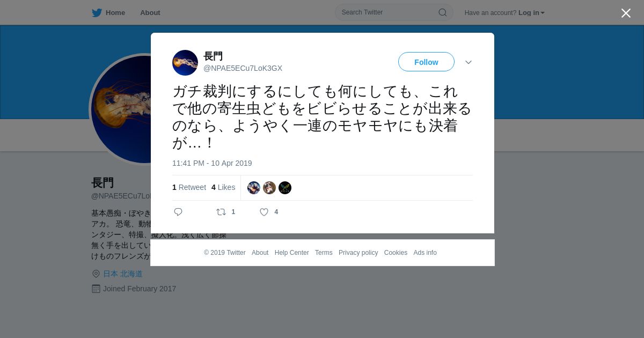Expand tweet options chevron next to Follow

coord(469,62)
